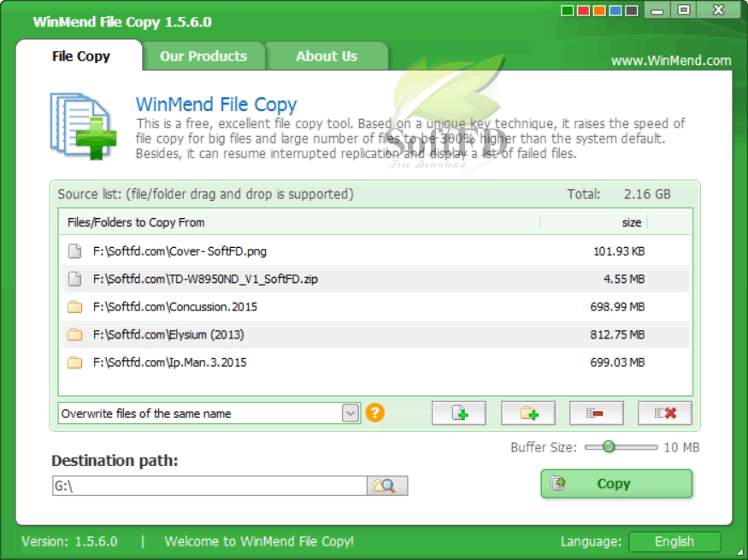The width and height of the screenshot is (748, 560).
Task: Select the red color theme swatch
Action: pos(583,10)
